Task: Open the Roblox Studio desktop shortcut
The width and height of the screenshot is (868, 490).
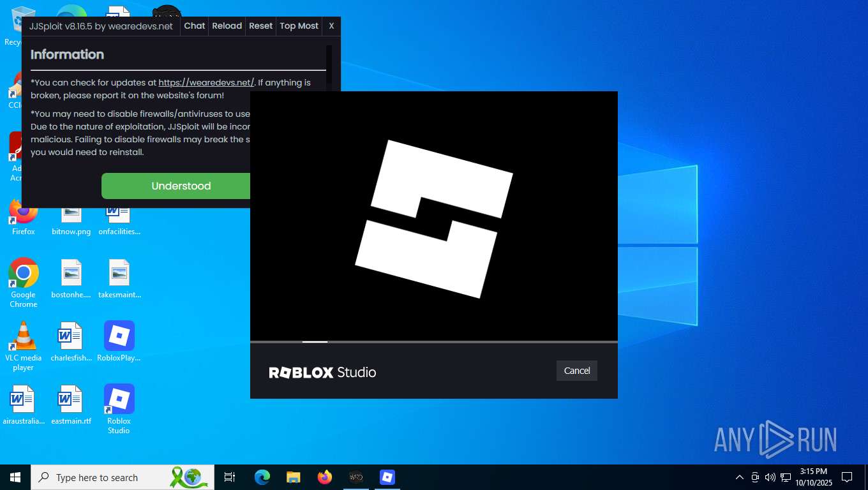Action: (x=119, y=409)
